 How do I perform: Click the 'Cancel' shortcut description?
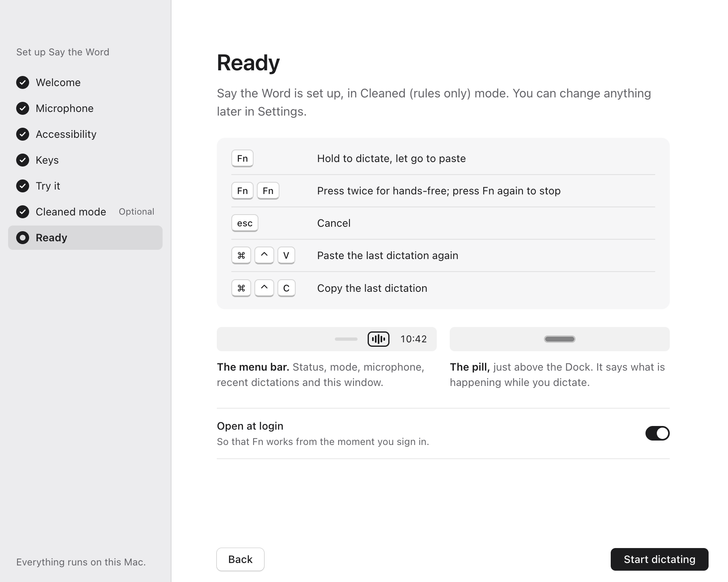click(x=334, y=223)
